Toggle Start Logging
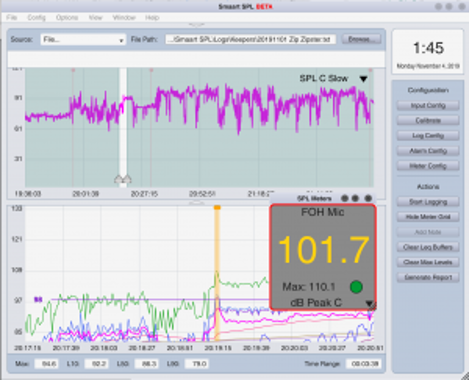 pyautogui.click(x=428, y=202)
